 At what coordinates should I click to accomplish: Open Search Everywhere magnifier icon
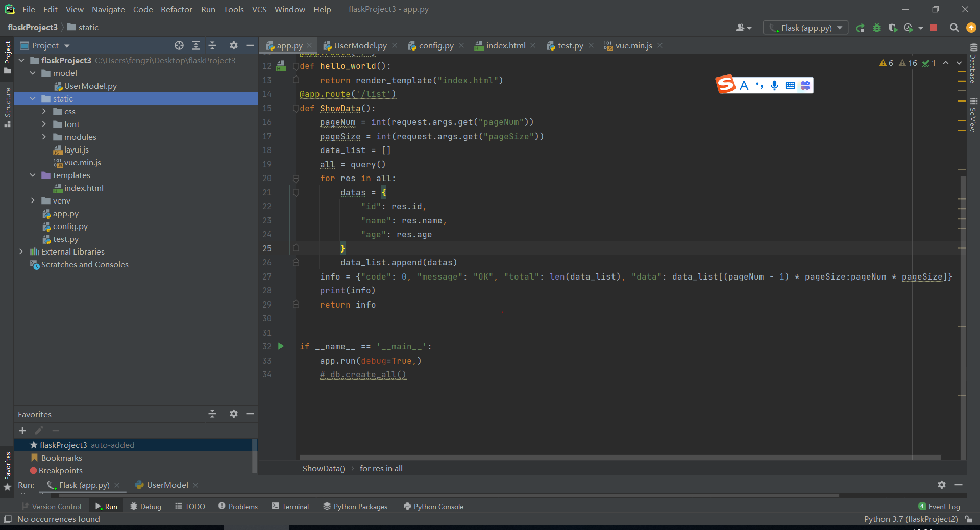click(954, 28)
